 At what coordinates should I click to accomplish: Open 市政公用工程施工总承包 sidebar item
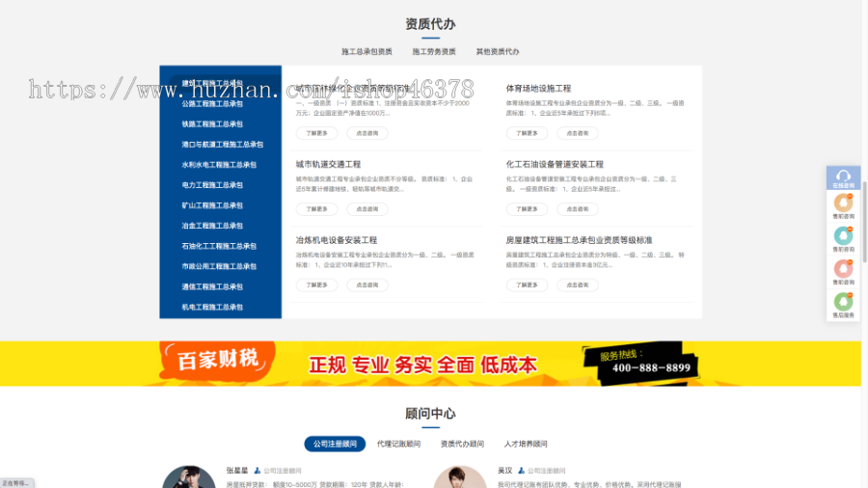coord(219,266)
